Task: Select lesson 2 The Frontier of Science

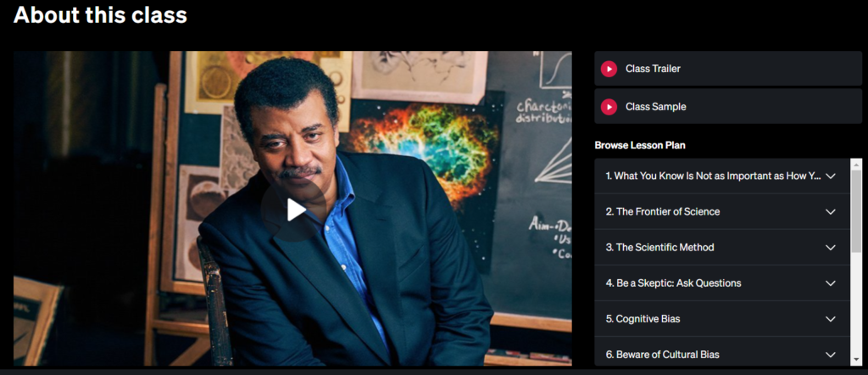Action: pyautogui.click(x=663, y=211)
